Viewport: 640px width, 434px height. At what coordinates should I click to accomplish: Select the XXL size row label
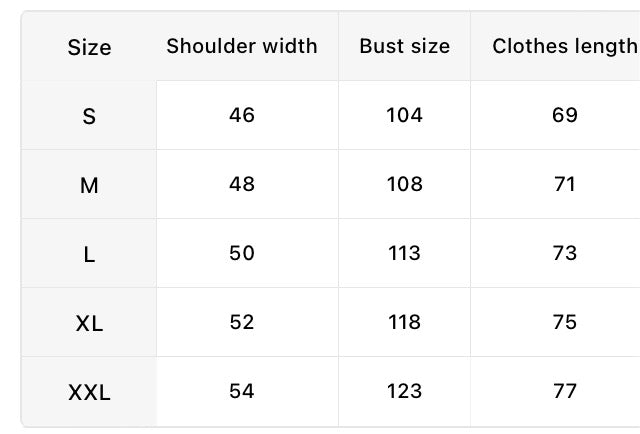click(x=89, y=392)
